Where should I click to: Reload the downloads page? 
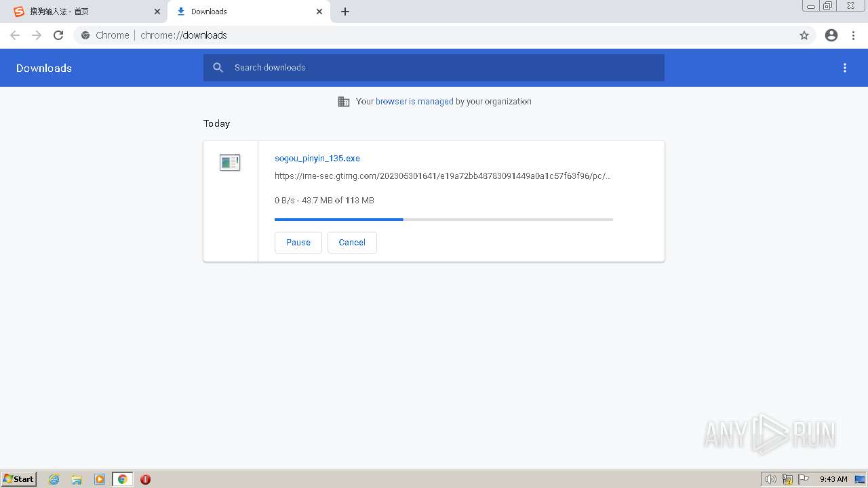coord(58,35)
